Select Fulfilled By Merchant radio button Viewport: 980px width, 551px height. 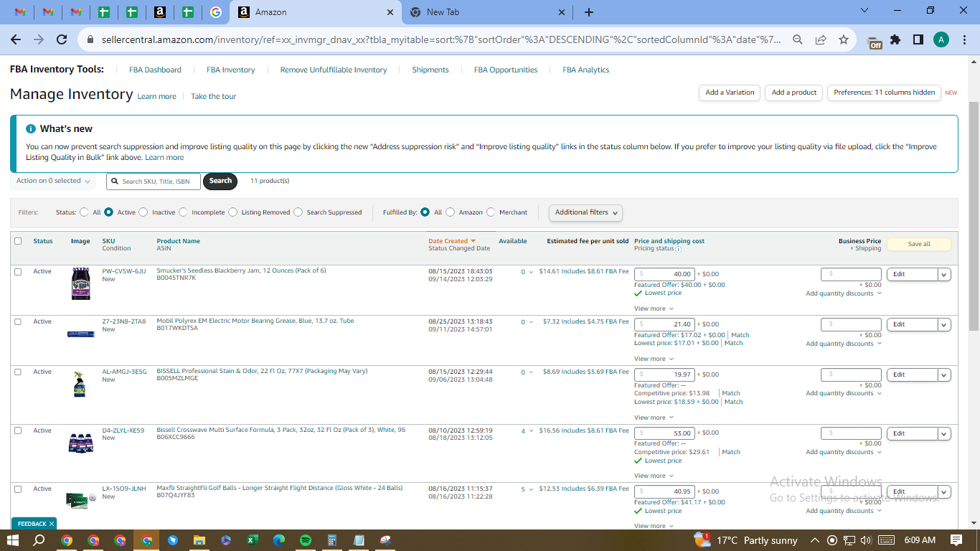(x=491, y=212)
